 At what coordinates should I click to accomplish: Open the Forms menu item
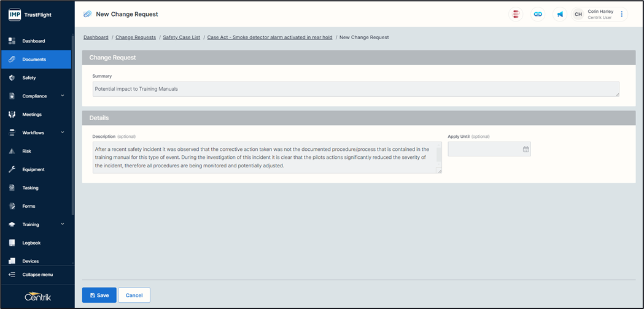pyautogui.click(x=29, y=206)
